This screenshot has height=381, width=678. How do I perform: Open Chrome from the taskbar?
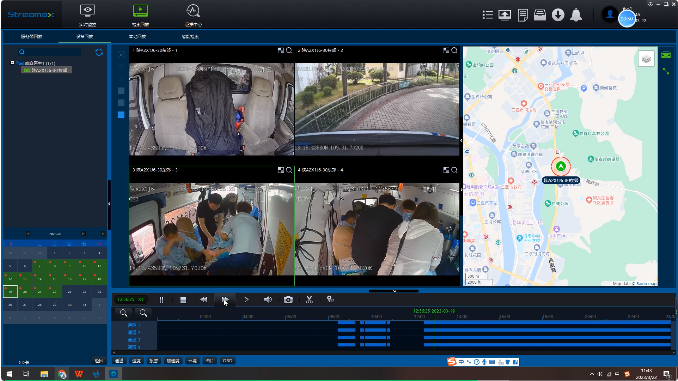pyautogui.click(x=62, y=374)
